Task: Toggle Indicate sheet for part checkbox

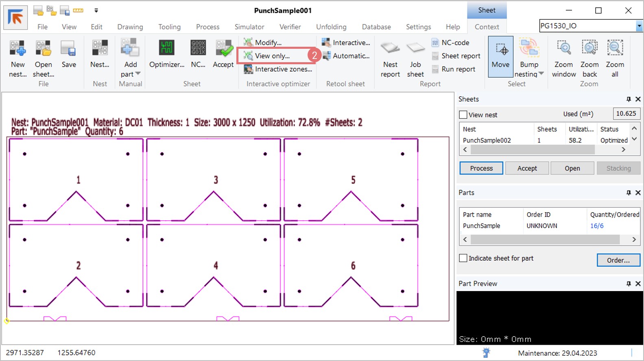Action: (463, 258)
